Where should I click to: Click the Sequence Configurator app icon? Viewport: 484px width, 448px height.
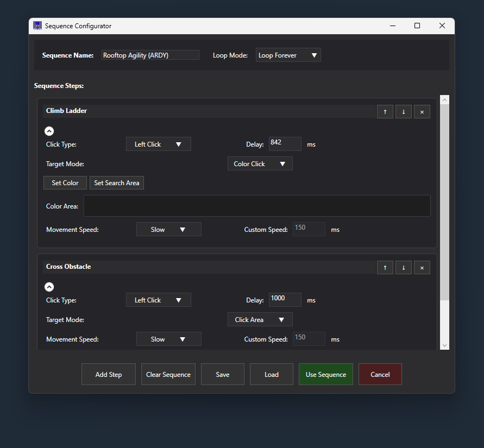click(37, 26)
